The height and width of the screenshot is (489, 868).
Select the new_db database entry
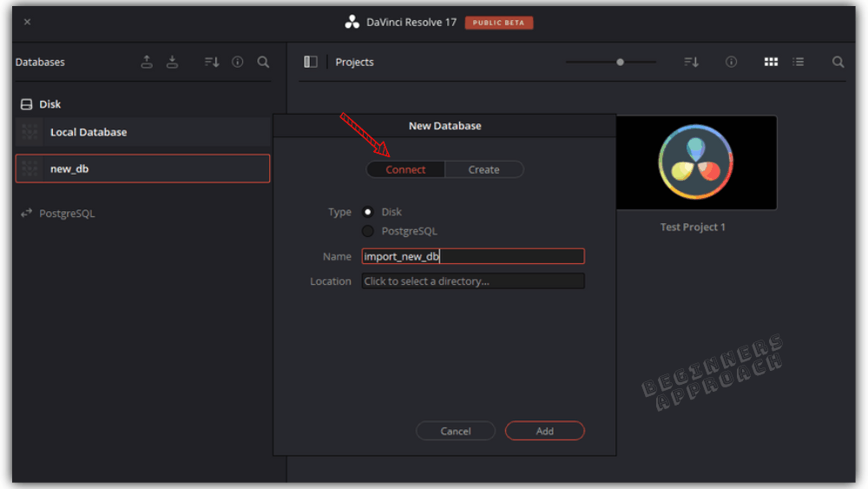[143, 169]
